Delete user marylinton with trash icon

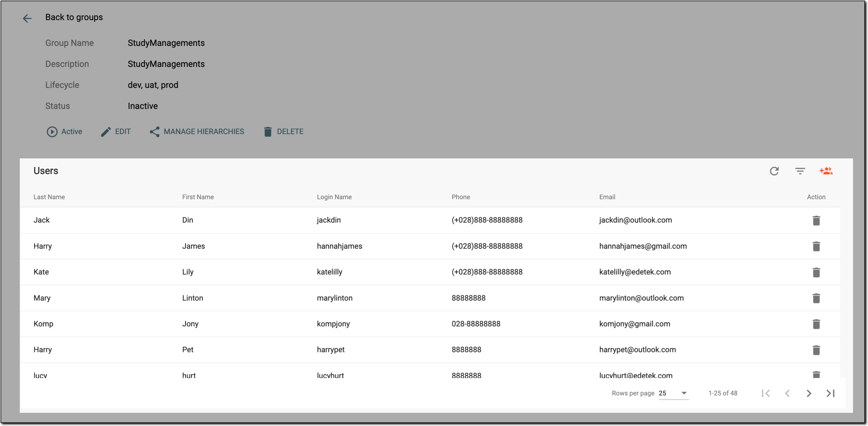[x=816, y=298]
